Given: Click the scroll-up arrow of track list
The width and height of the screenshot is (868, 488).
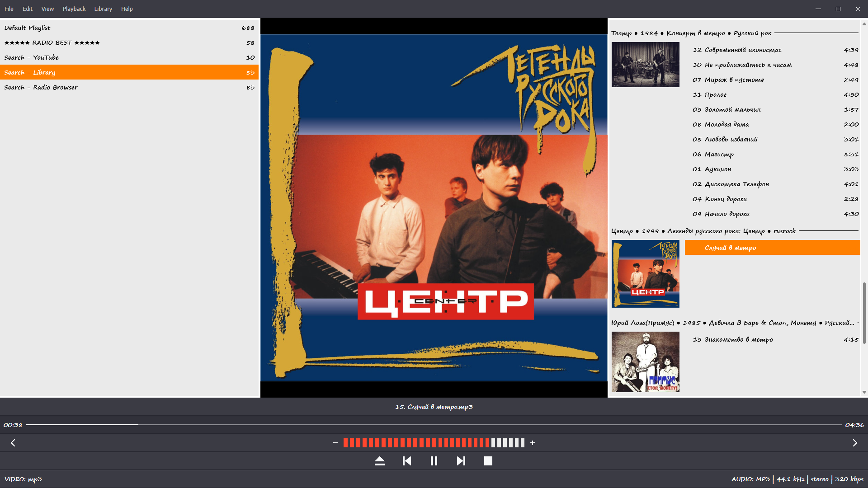Looking at the screenshot, I should click(864, 23).
